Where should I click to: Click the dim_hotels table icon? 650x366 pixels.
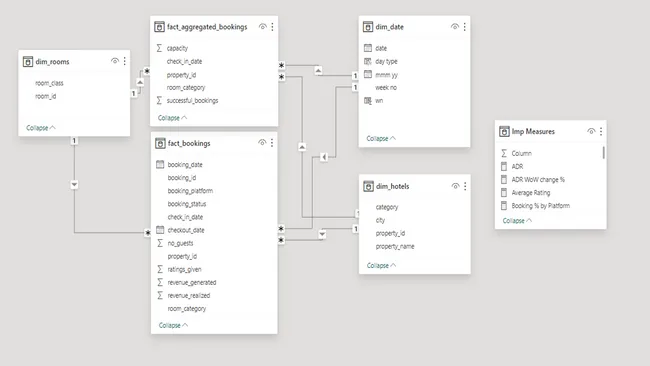[368, 187]
